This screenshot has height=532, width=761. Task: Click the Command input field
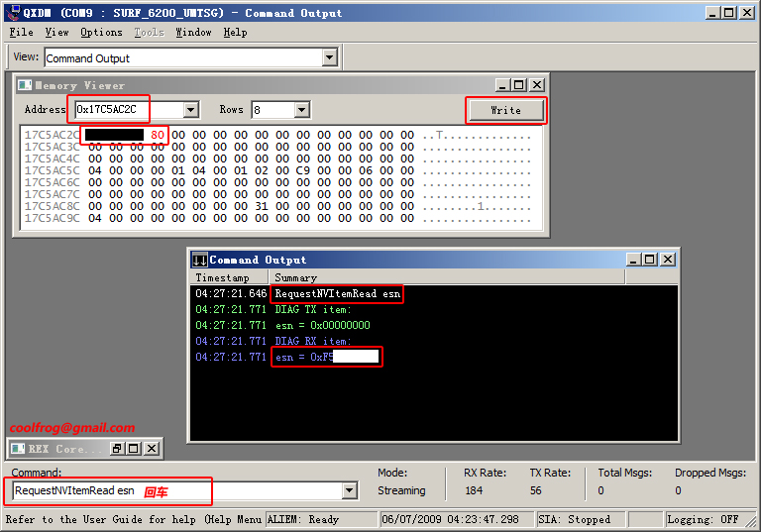click(x=177, y=490)
